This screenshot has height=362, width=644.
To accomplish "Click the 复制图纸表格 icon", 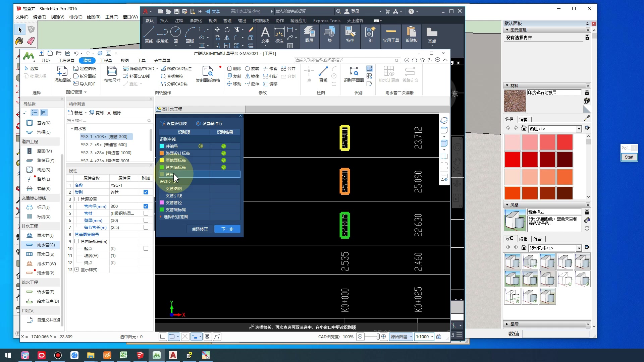I will (x=208, y=71).
